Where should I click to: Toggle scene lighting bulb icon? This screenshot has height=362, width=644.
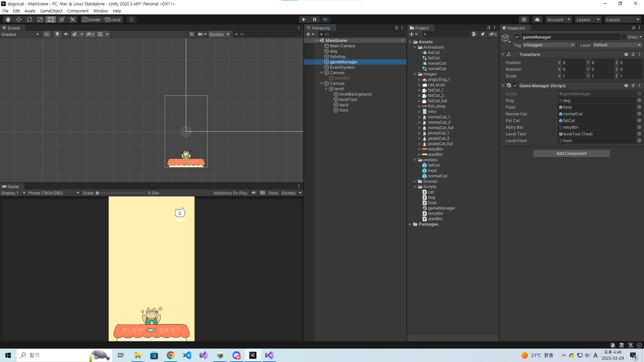(x=57, y=34)
